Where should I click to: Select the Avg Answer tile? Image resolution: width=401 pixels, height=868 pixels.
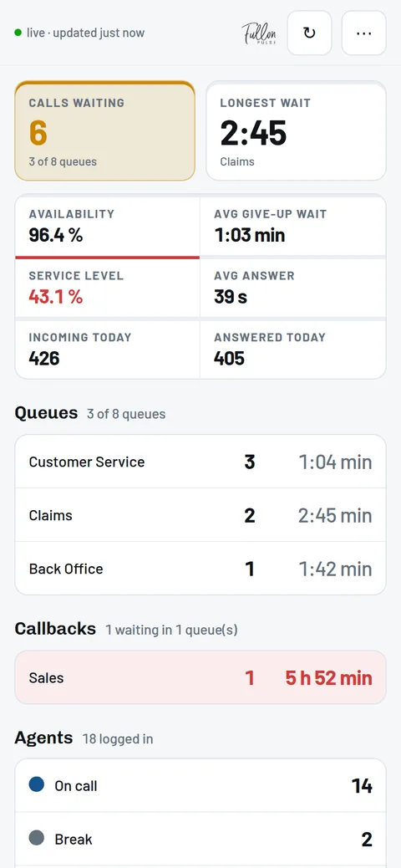(292, 288)
